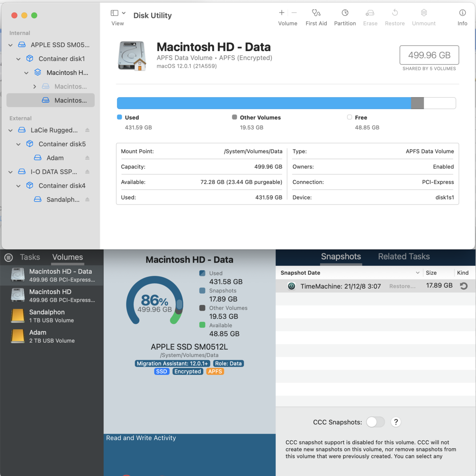Click the gray Other Volumes bar segment
The height and width of the screenshot is (476, 476).
point(417,103)
